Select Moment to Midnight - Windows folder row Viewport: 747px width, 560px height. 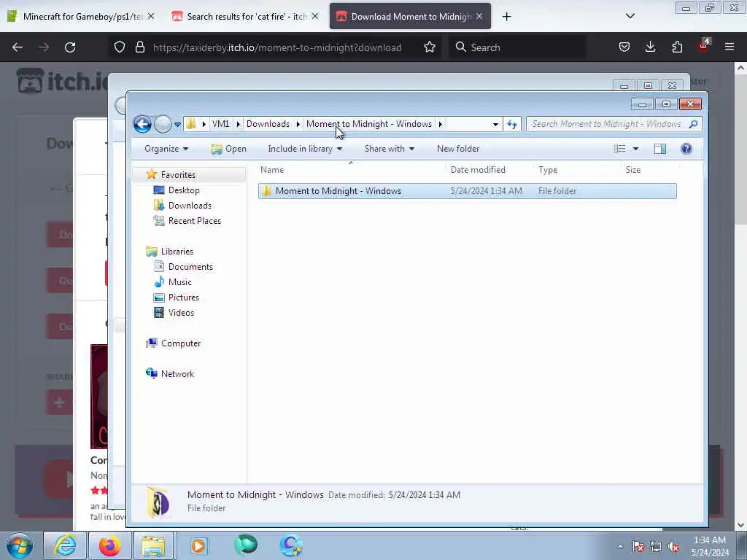(x=467, y=191)
